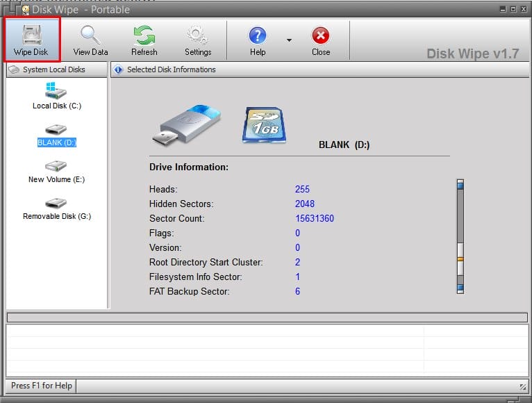The width and height of the screenshot is (532, 403).
Task: Close the window with title bar X
Action: [x=524, y=9]
